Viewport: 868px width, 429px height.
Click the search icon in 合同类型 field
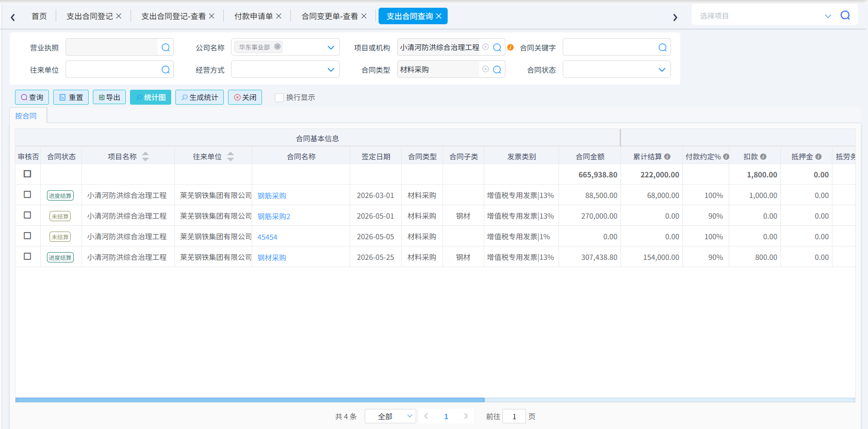(497, 70)
